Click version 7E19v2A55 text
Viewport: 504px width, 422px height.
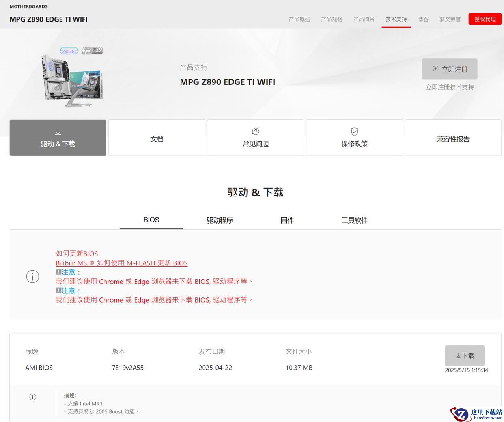[128, 368]
